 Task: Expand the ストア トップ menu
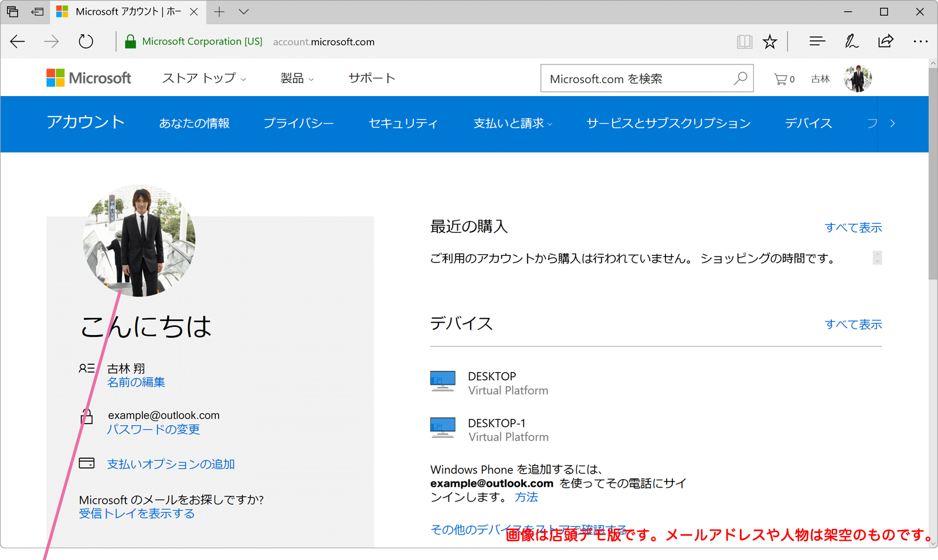pos(204,78)
